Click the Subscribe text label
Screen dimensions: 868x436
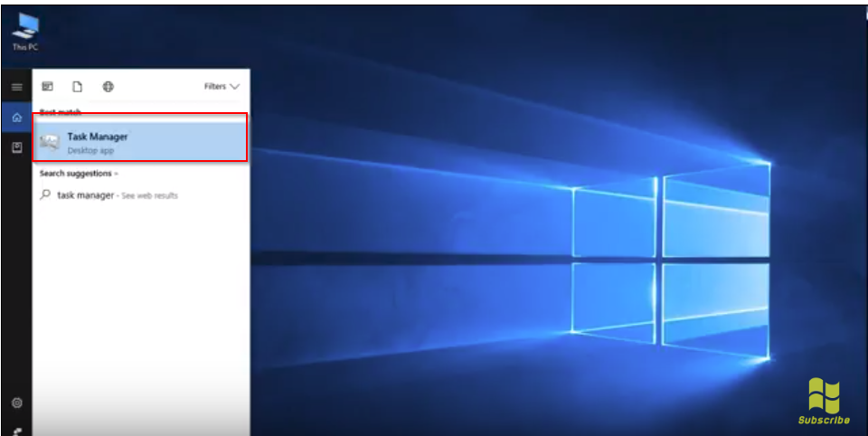click(x=824, y=420)
